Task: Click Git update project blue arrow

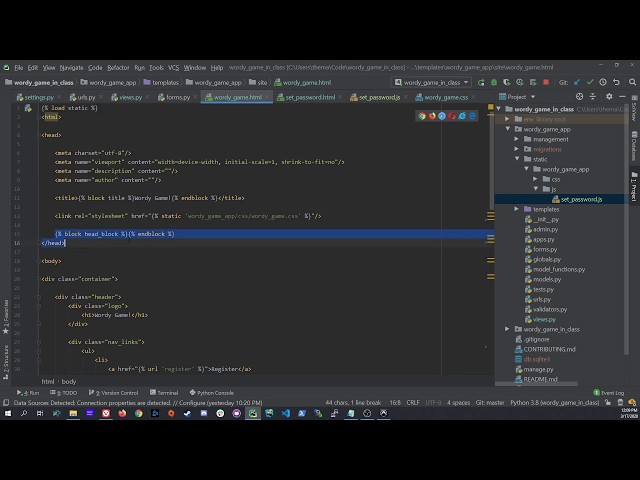Action: [577, 82]
